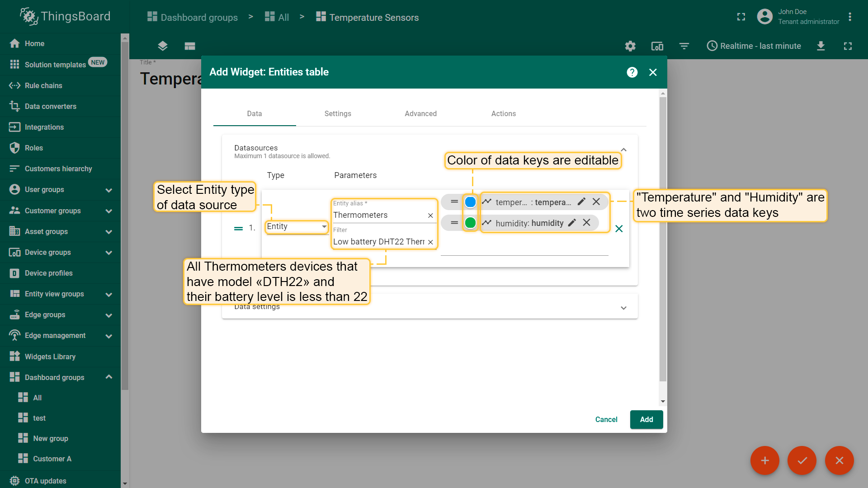Screen dimensions: 868x488
Task: Open the test dashboard group
Action: pos(60,418)
